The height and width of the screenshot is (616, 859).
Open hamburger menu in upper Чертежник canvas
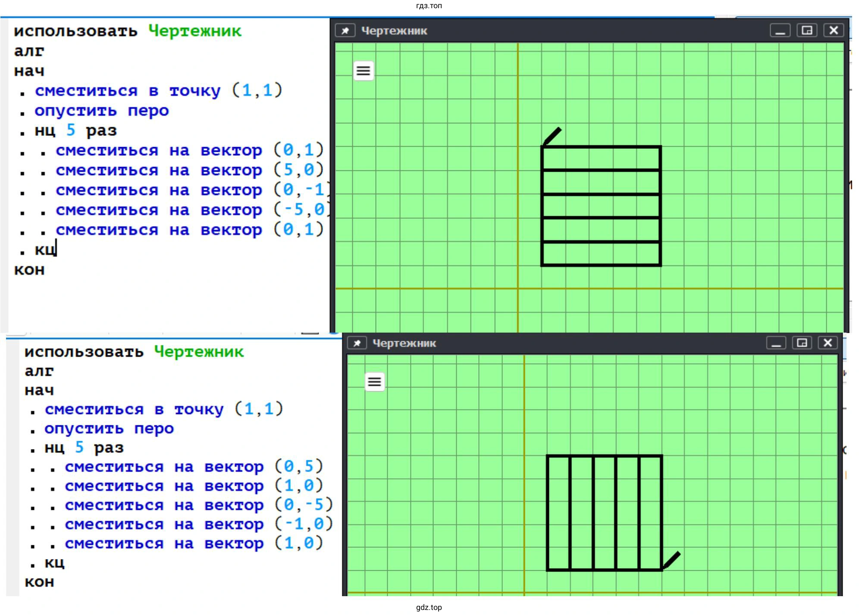pyautogui.click(x=364, y=71)
